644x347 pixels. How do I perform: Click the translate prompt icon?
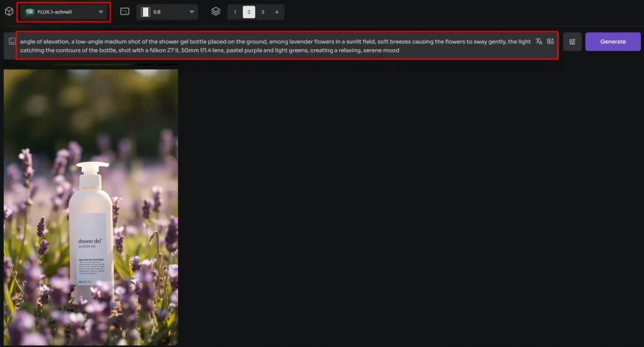click(539, 42)
